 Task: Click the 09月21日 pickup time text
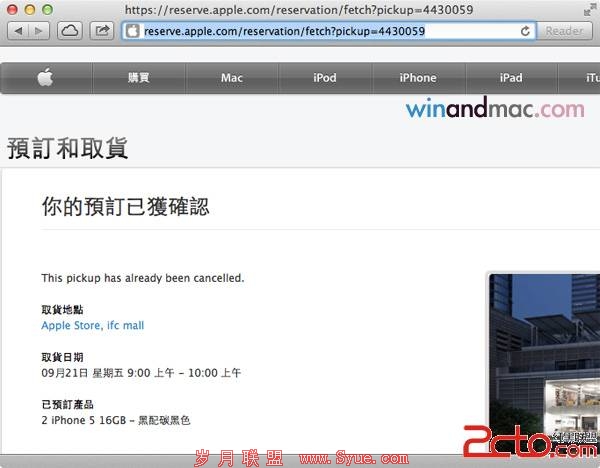pos(141,373)
